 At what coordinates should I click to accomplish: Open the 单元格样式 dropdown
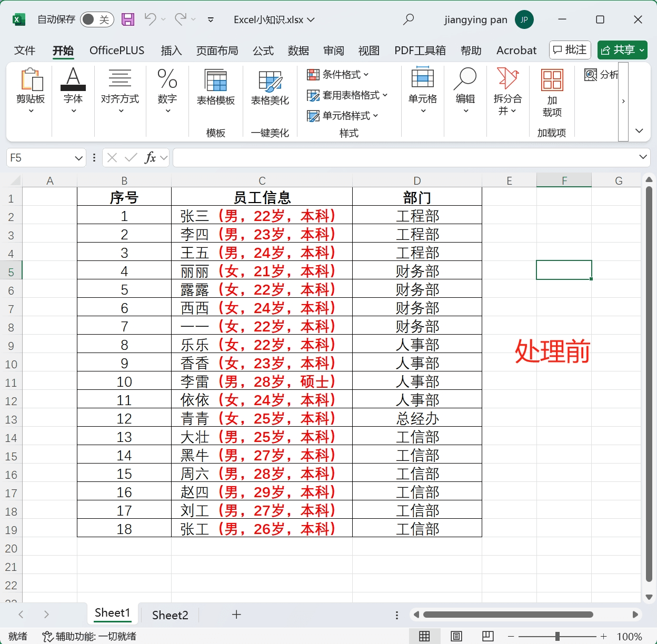(377, 116)
